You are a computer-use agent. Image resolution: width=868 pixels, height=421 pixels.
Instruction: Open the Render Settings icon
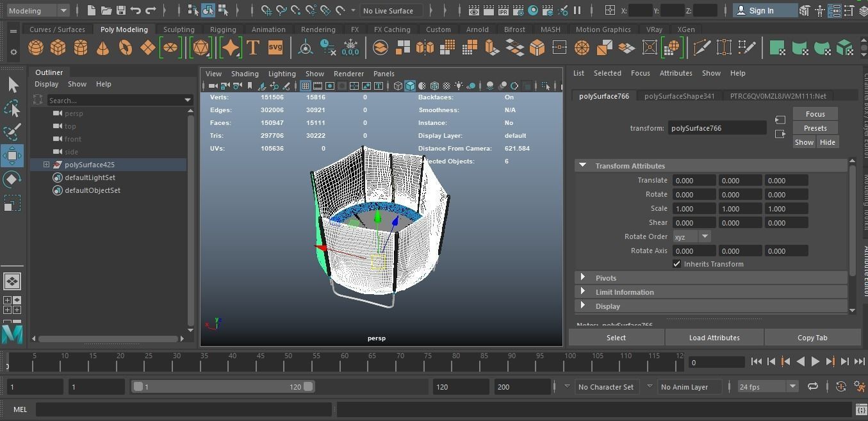click(518, 10)
